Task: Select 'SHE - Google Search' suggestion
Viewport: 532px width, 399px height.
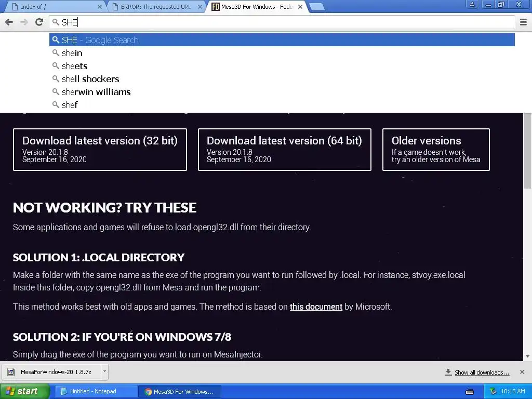Action: pyautogui.click(x=282, y=40)
